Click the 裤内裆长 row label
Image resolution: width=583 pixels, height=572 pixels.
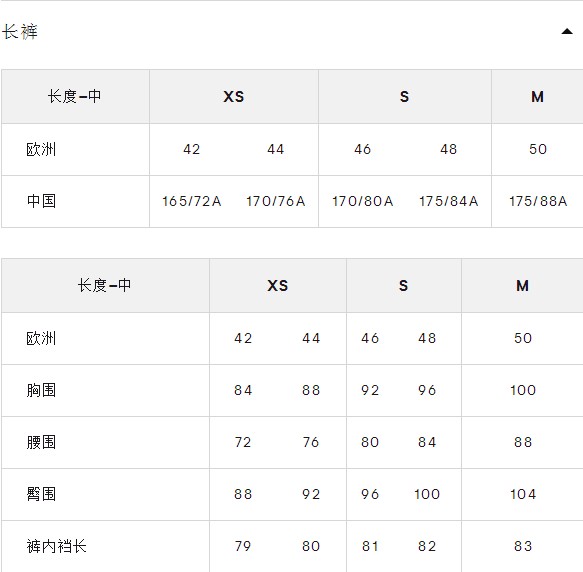pyautogui.click(x=57, y=546)
